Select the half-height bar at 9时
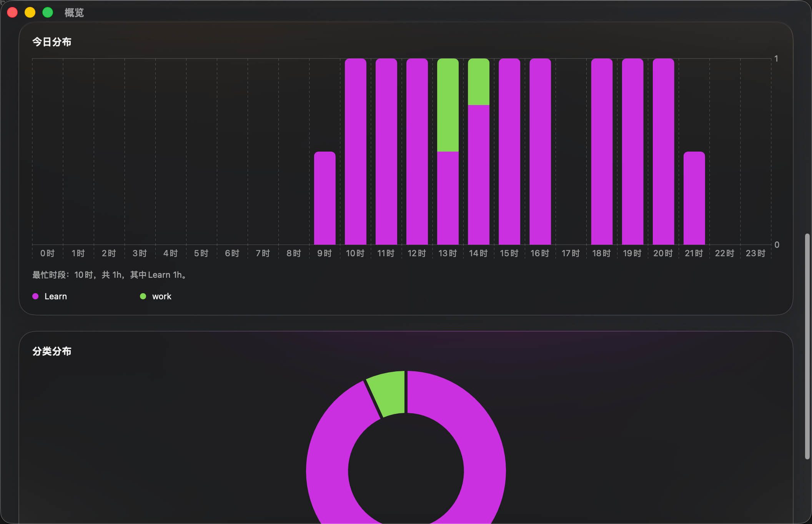The image size is (812, 524). click(325, 198)
